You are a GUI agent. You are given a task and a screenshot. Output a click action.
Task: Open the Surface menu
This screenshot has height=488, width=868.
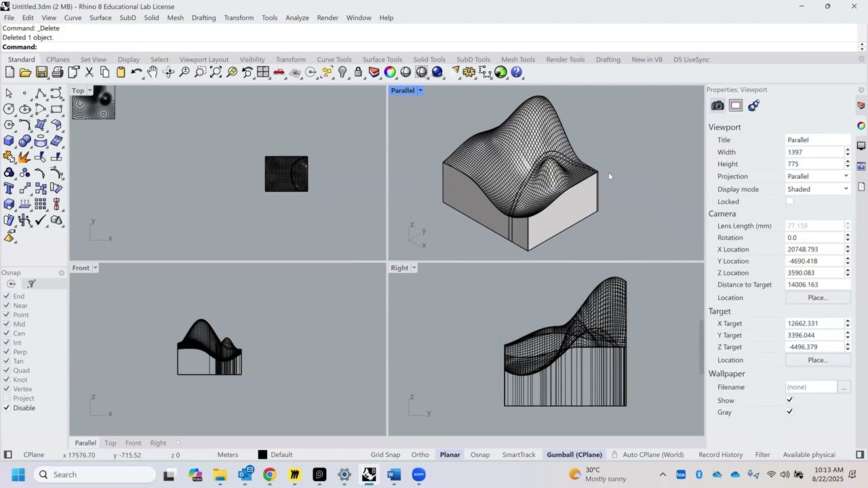tap(100, 18)
